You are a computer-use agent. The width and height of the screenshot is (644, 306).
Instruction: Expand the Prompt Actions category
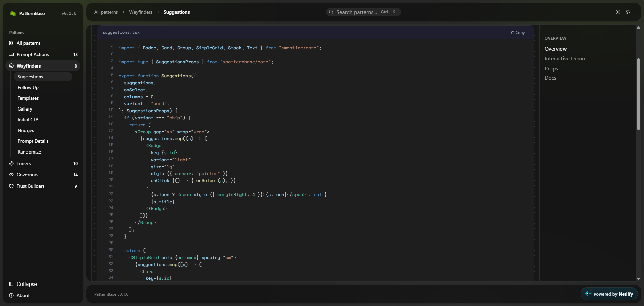click(43, 54)
